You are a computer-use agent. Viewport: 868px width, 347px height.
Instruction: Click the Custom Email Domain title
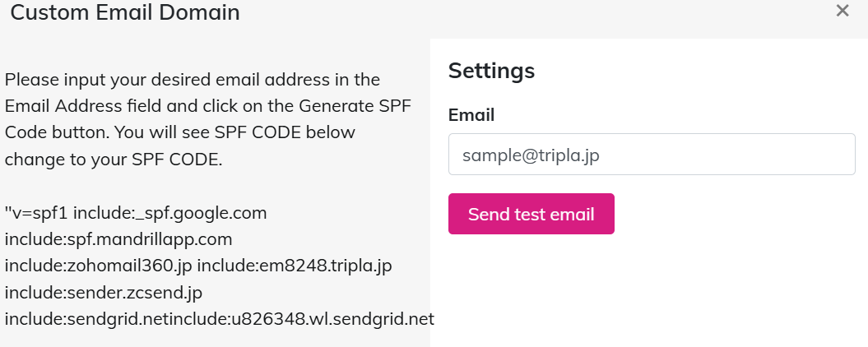(125, 12)
